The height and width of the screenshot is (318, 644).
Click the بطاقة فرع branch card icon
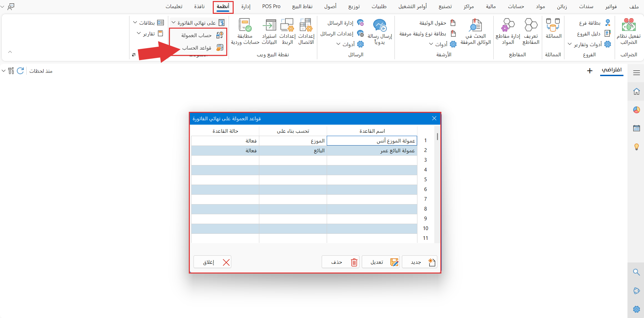[x=608, y=23]
